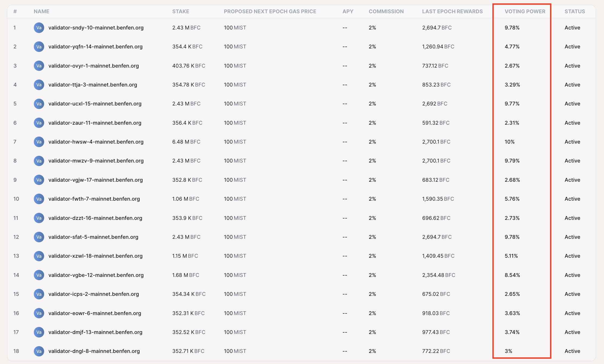The height and width of the screenshot is (364, 604).
Task: Click the APY column header
Action: [x=348, y=11]
